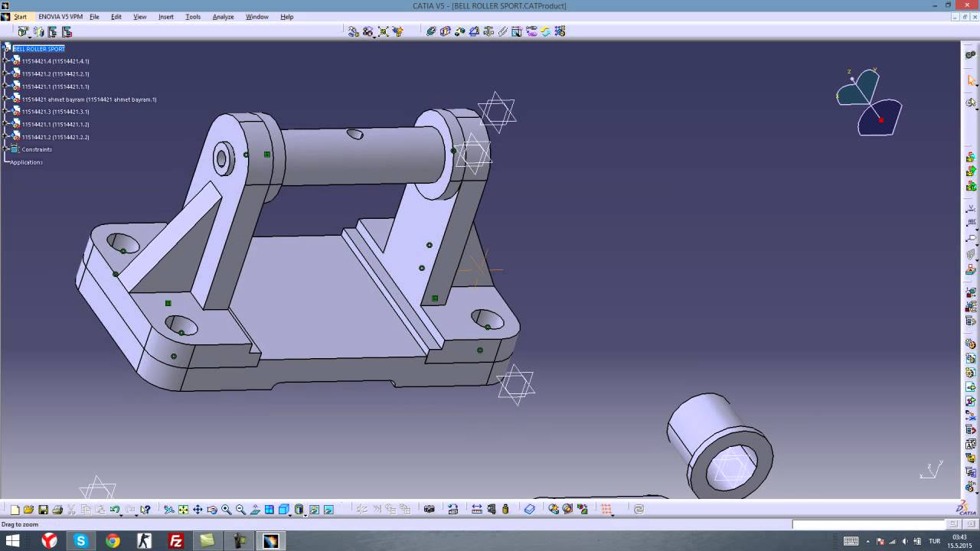Screen dimensions: 980x551
Task: Click the Hide/Show icon
Action: click(314, 510)
